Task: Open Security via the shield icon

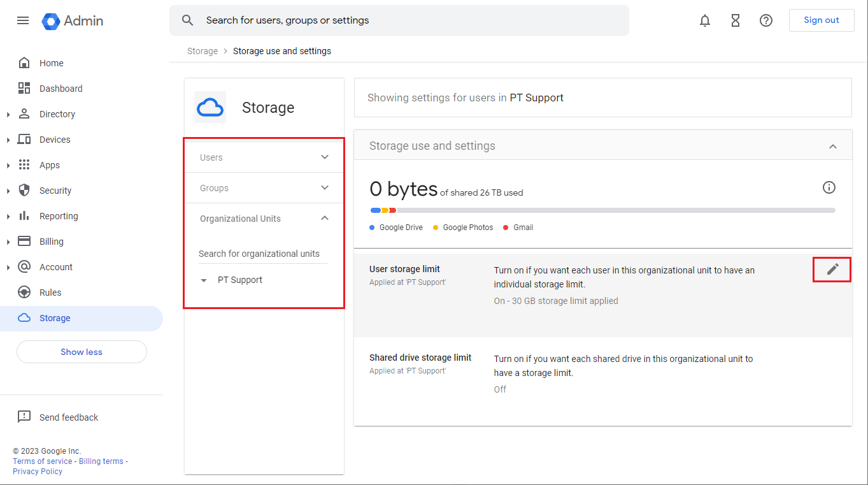Action: (x=24, y=190)
